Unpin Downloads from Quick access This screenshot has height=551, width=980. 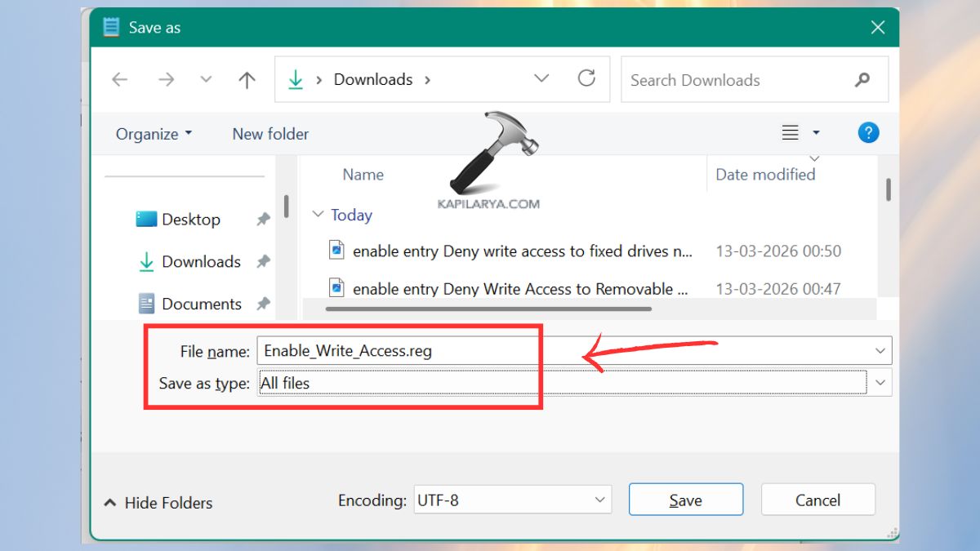click(x=263, y=261)
